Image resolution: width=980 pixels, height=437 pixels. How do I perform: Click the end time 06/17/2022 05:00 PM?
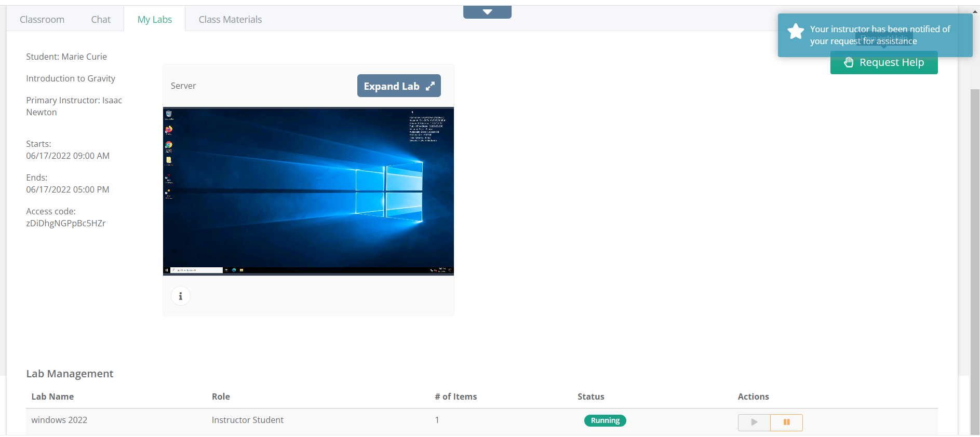point(68,189)
